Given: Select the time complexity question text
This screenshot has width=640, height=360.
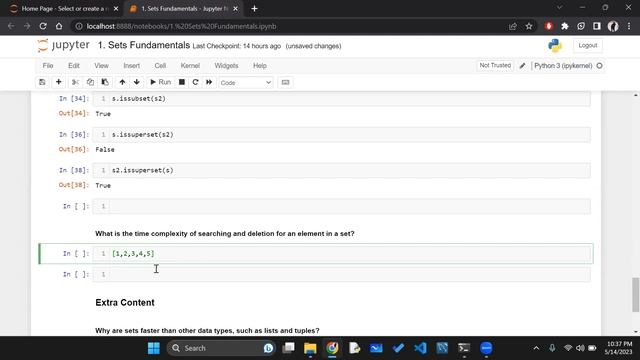Looking at the screenshot, I should pyautogui.click(x=225, y=234).
